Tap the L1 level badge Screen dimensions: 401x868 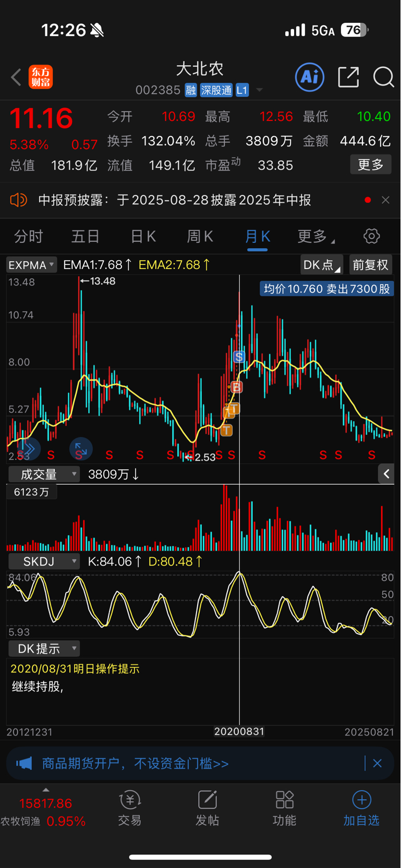pyautogui.click(x=242, y=90)
